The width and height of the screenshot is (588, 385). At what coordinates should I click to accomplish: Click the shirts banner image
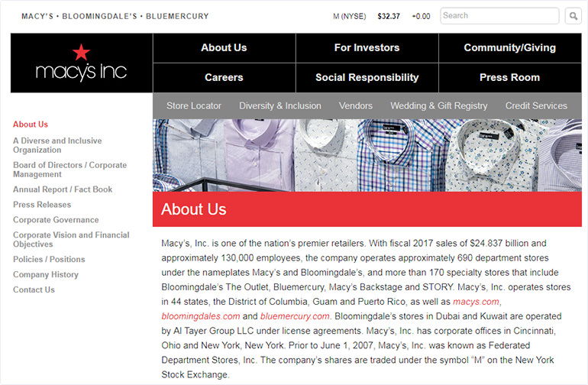(367, 155)
